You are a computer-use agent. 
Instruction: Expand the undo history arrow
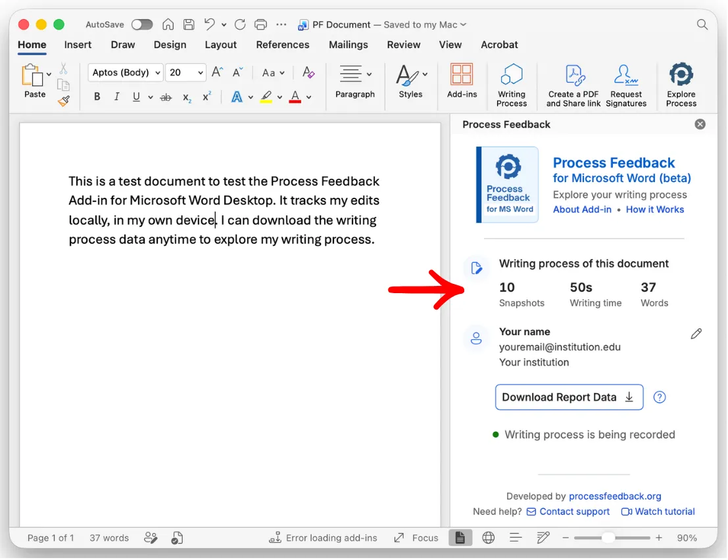tap(224, 25)
